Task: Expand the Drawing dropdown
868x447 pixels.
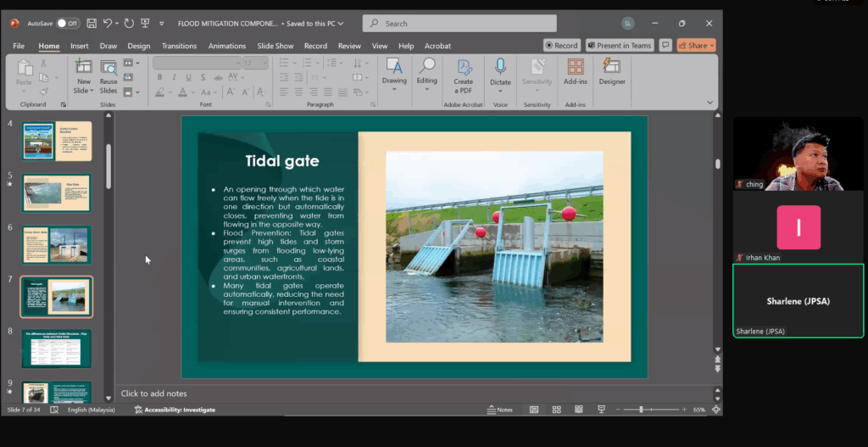Action: point(394,88)
